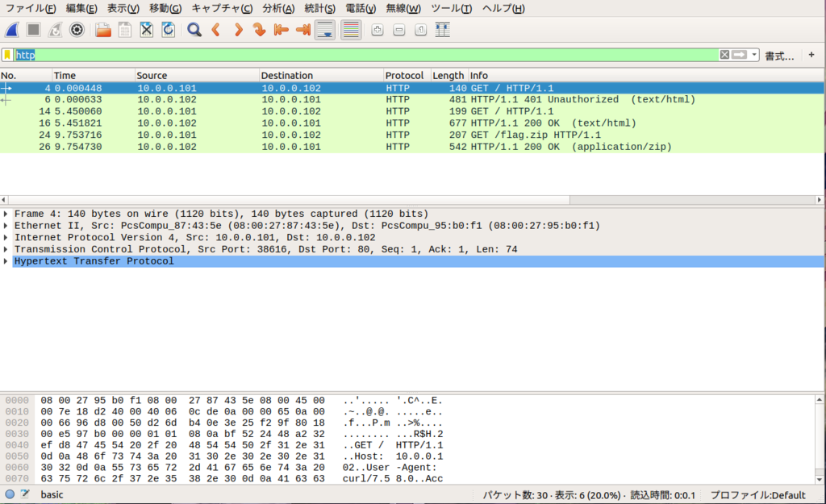
Task: Start capture with the shark fin icon
Action: (12, 30)
